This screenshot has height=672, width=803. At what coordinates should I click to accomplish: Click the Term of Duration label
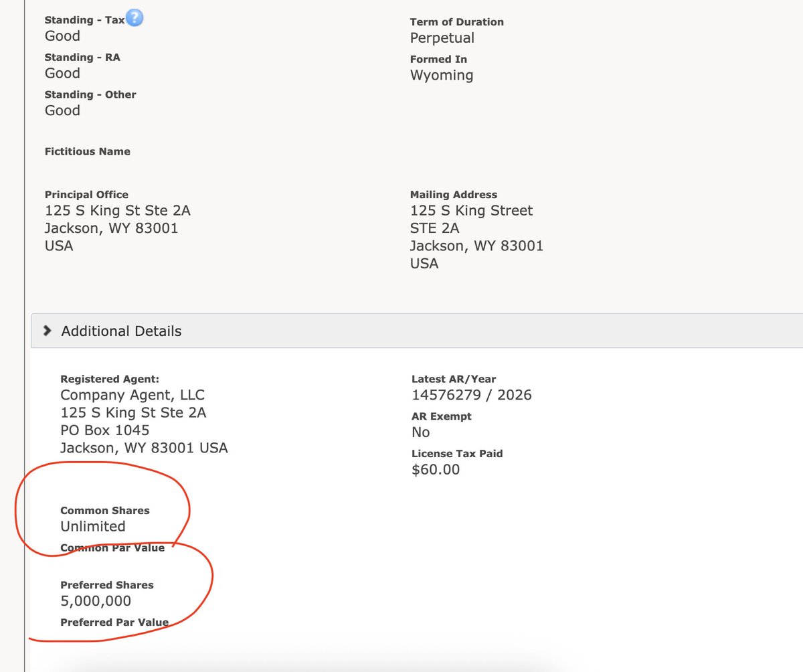point(457,22)
